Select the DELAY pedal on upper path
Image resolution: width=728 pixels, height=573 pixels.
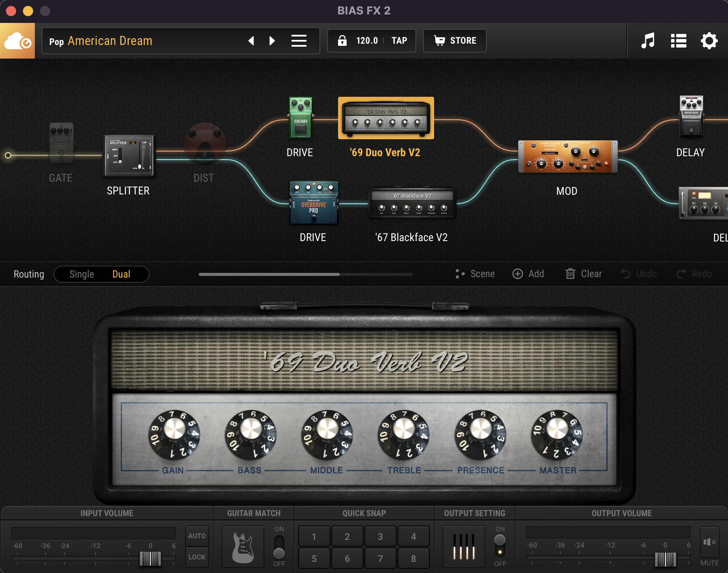(691, 117)
